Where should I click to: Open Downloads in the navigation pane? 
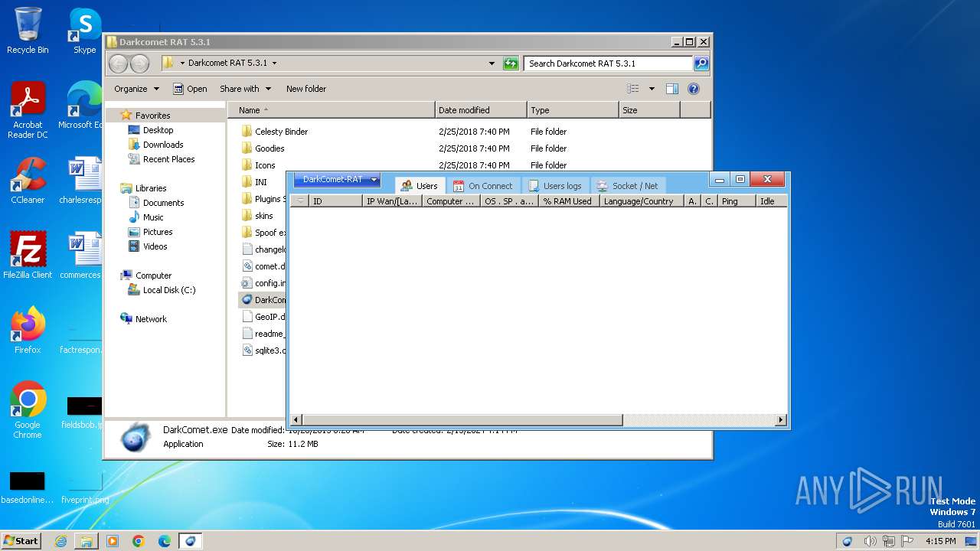(x=156, y=145)
